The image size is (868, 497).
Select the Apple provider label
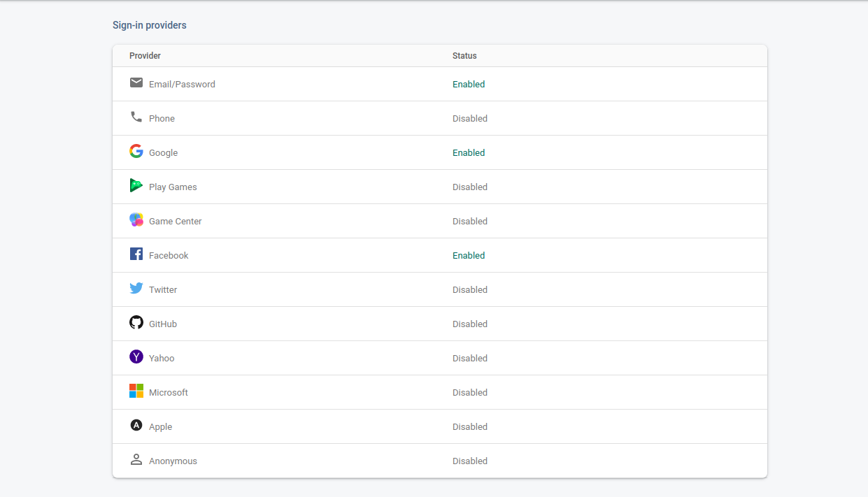[160, 426]
